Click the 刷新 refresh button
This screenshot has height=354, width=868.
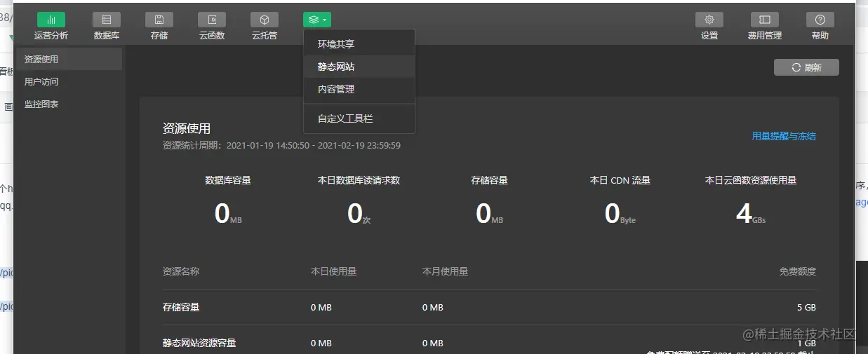pyautogui.click(x=806, y=67)
